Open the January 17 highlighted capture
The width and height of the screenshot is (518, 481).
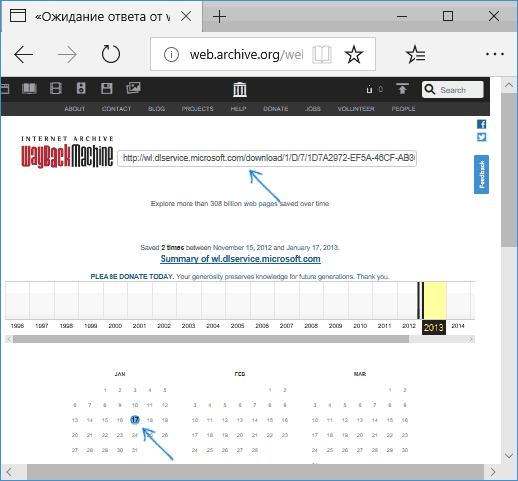tap(135, 420)
